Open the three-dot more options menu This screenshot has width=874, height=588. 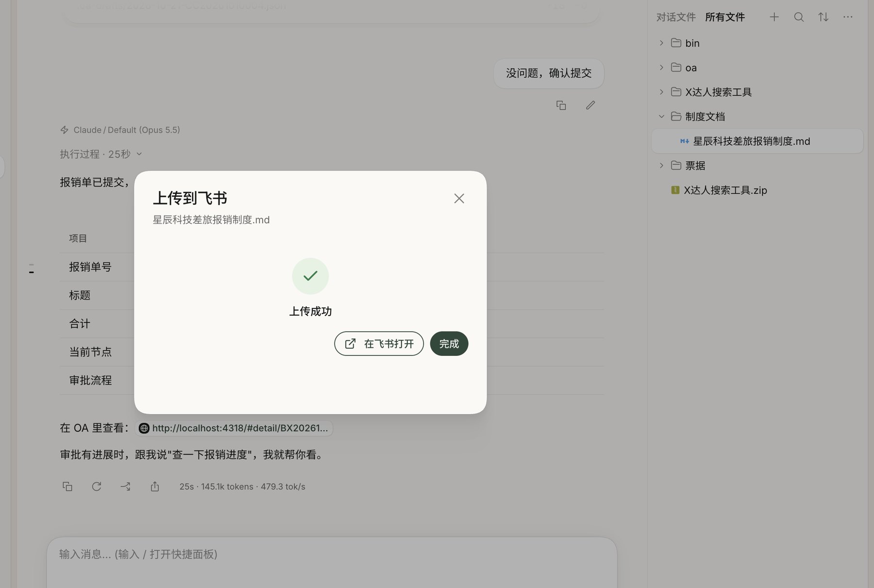click(848, 17)
